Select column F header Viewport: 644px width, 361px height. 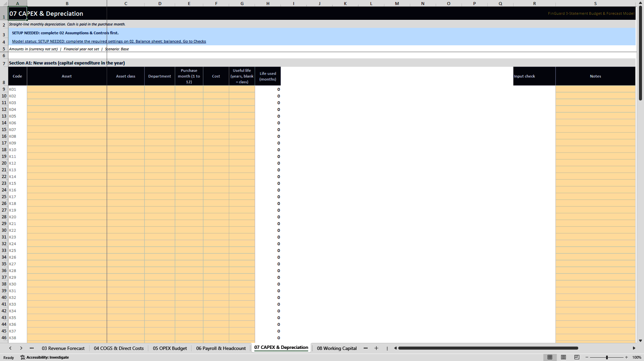(216, 3)
